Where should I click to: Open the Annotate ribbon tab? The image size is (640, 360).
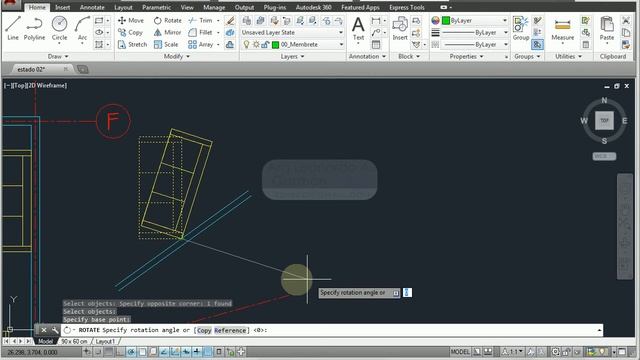pyautogui.click(x=92, y=7)
